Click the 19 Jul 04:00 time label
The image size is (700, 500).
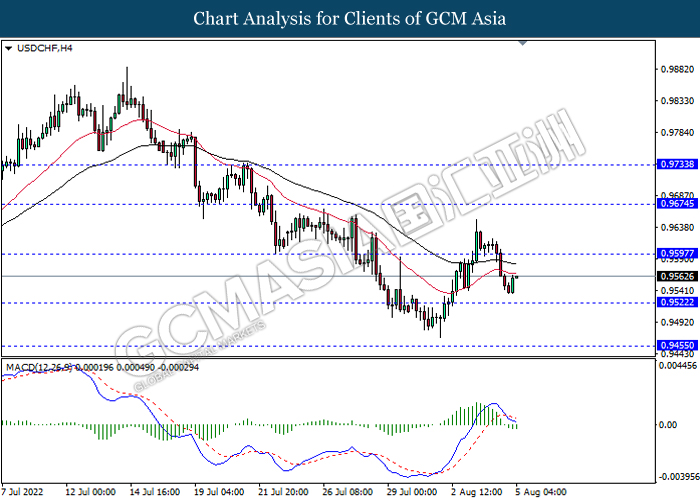click(219, 492)
